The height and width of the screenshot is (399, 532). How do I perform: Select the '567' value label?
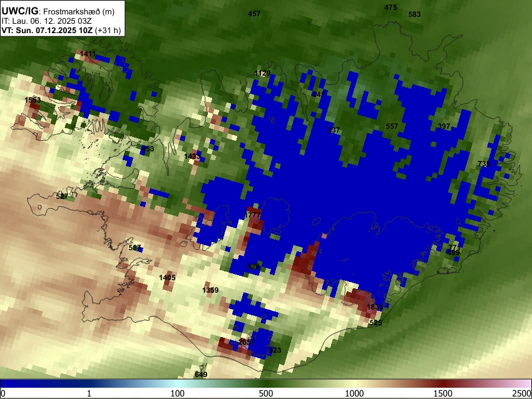[x=135, y=248]
